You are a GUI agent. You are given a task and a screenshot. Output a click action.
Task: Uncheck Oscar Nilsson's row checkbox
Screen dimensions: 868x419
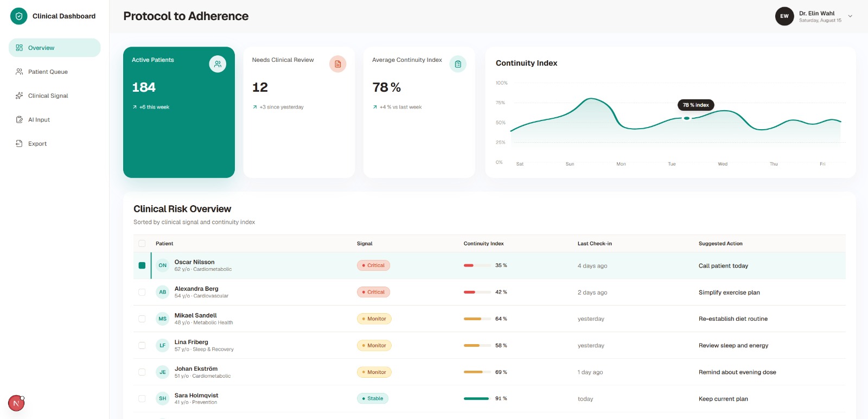(142, 265)
